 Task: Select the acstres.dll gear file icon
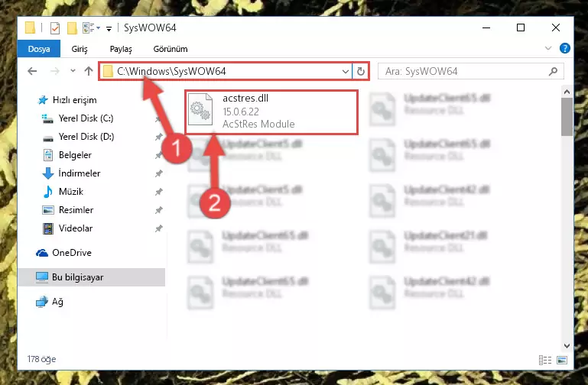[x=200, y=109]
